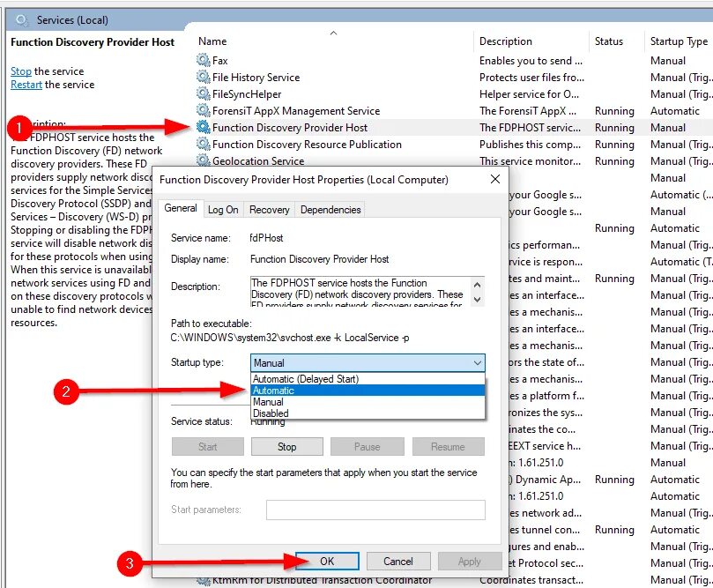The width and height of the screenshot is (713, 588).
Task: Select ForensiT AppX Management Service row
Action: pyautogui.click(x=296, y=111)
